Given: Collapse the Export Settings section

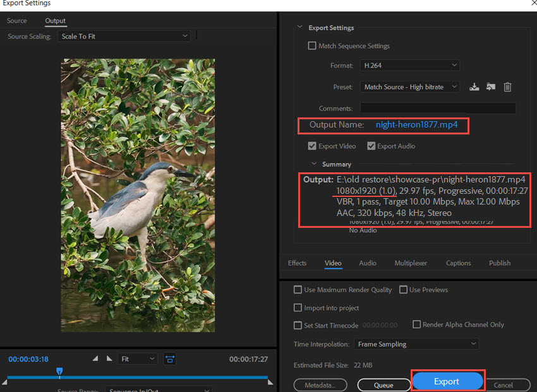Looking at the screenshot, I should tap(299, 27).
